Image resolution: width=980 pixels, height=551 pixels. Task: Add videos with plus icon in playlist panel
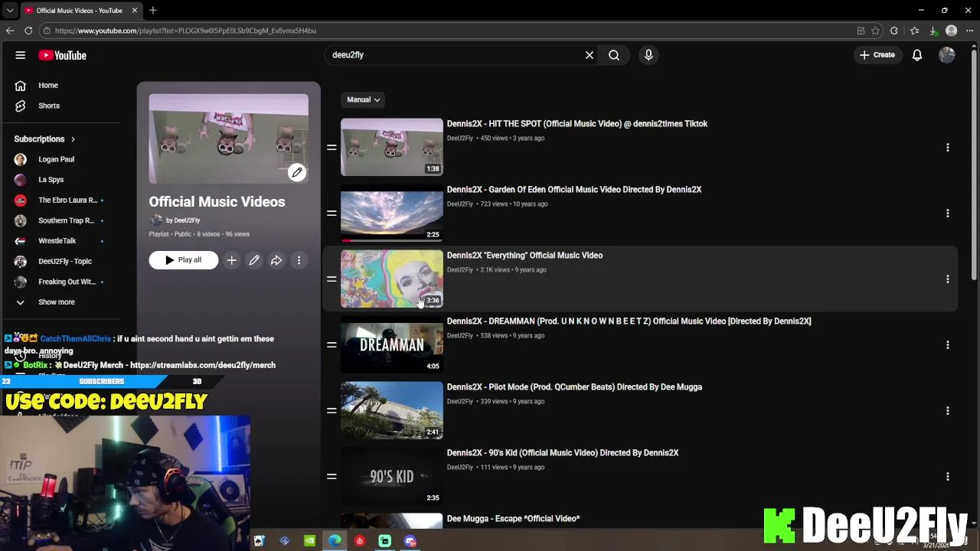(231, 260)
